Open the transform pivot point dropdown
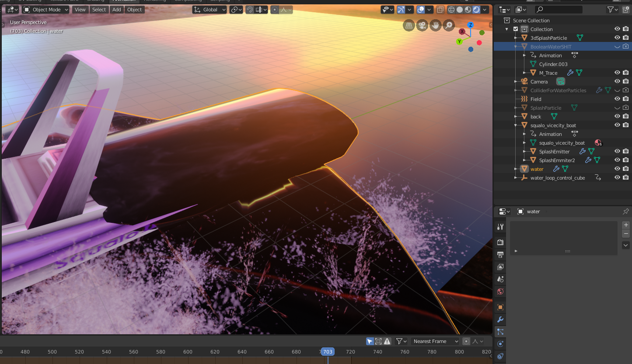The width and height of the screenshot is (632, 364). coord(236,10)
